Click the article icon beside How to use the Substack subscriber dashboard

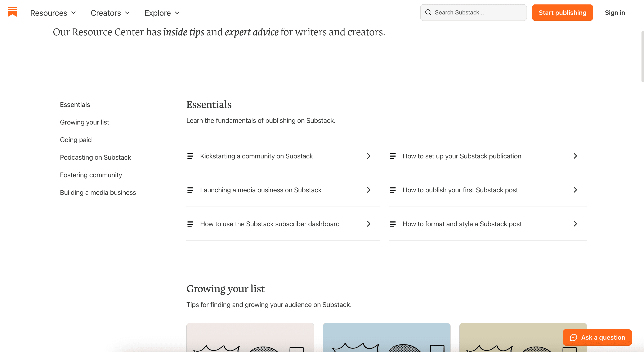[x=191, y=224]
